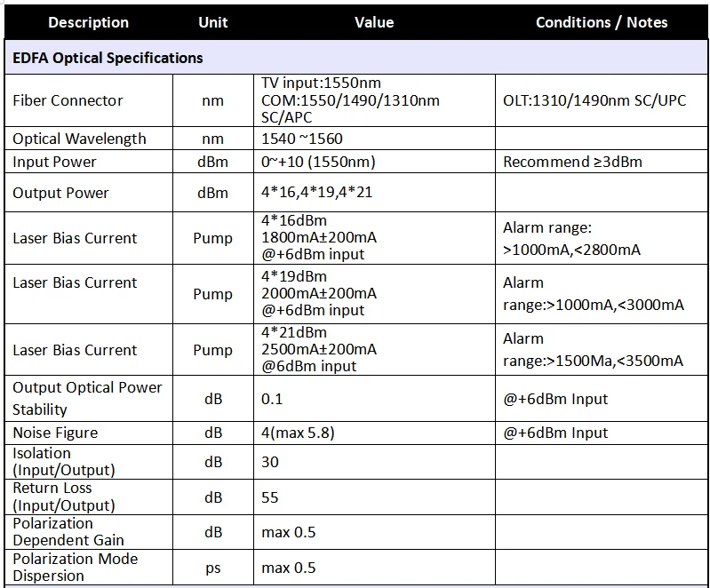Click the "4*16,4*19,4*21" output power value
This screenshot has width=710, height=588.
pos(318,193)
